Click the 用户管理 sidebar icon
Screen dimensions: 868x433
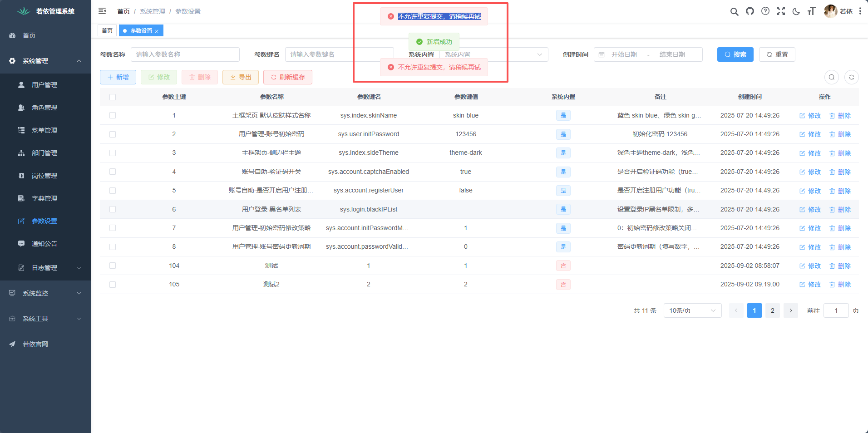(21, 85)
